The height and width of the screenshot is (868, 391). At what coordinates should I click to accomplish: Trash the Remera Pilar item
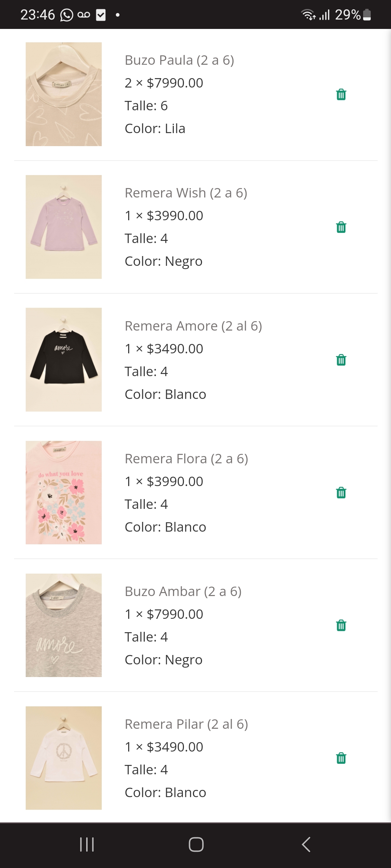tap(341, 758)
